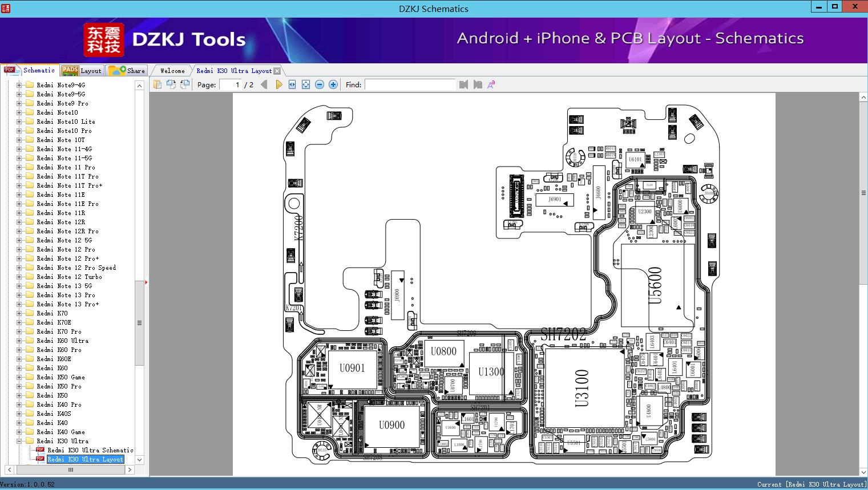868x490 pixels.
Task: Click the folder icon of Redmi Note 11E
Action: point(30,195)
